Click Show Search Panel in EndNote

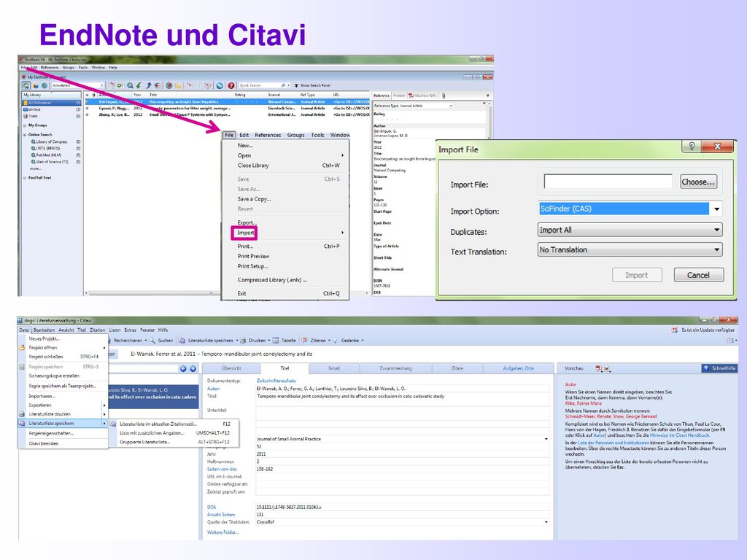(312, 85)
